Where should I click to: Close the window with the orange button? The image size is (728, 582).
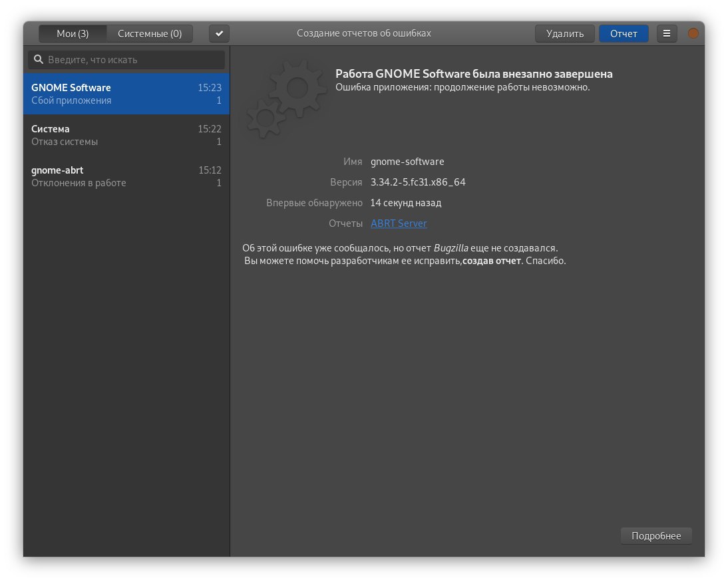tap(693, 33)
